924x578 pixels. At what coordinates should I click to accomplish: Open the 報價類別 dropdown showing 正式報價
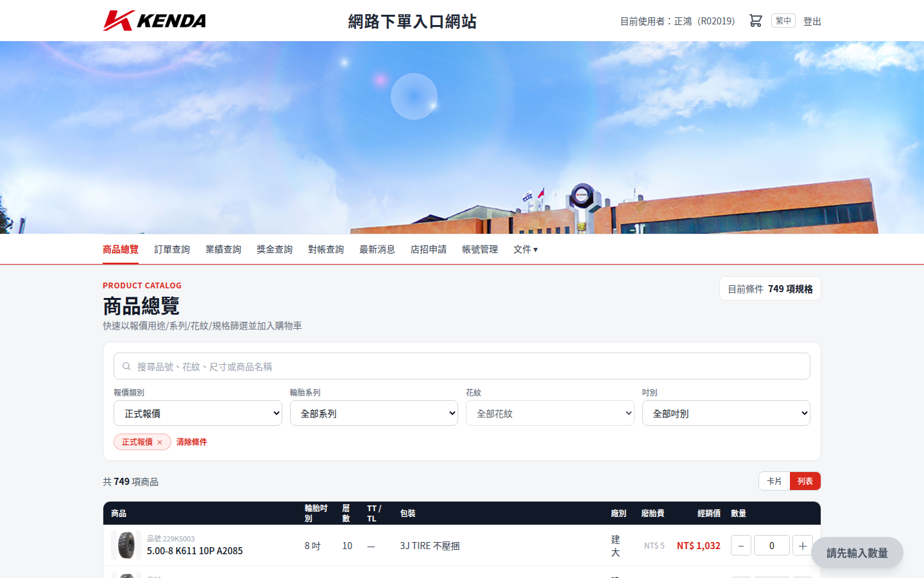pyautogui.click(x=198, y=413)
